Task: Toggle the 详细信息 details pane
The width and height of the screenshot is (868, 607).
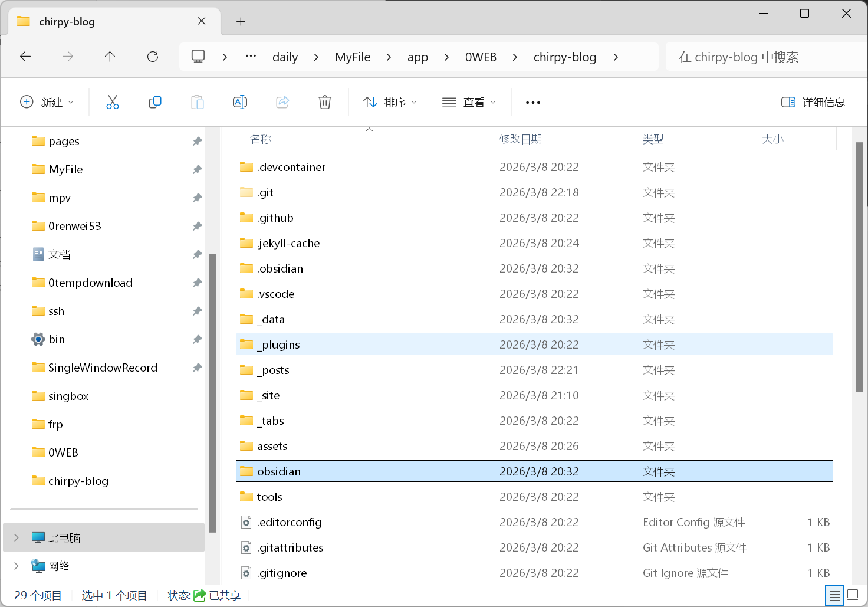Action: [x=813, y=102]
